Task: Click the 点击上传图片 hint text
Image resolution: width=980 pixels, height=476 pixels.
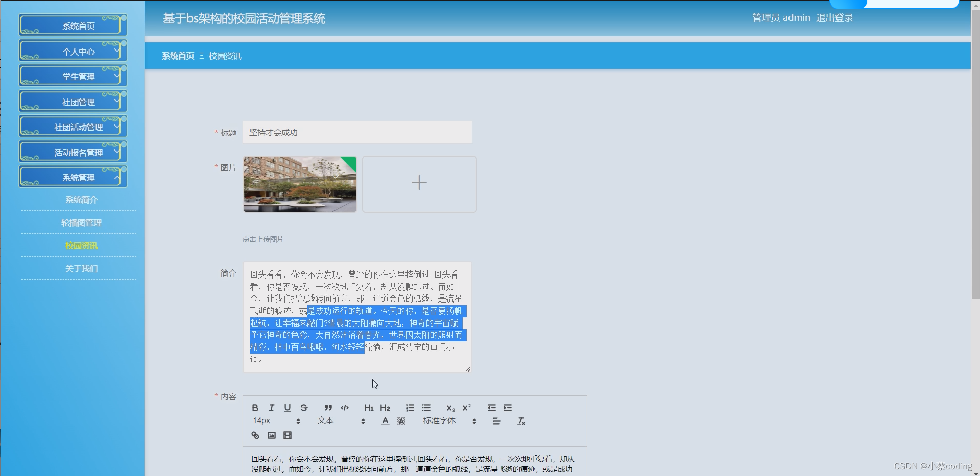Action: (263, 239)
